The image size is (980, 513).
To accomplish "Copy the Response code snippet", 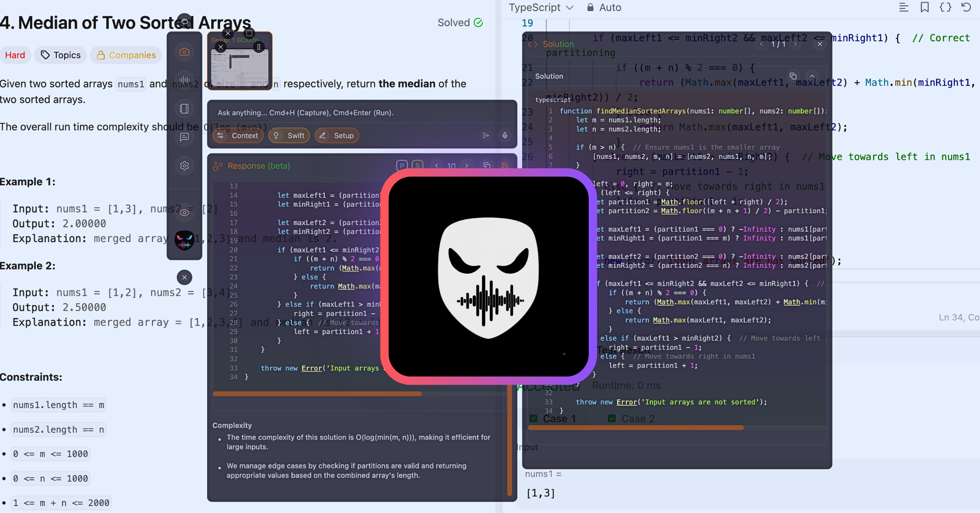I will point(486,165).
